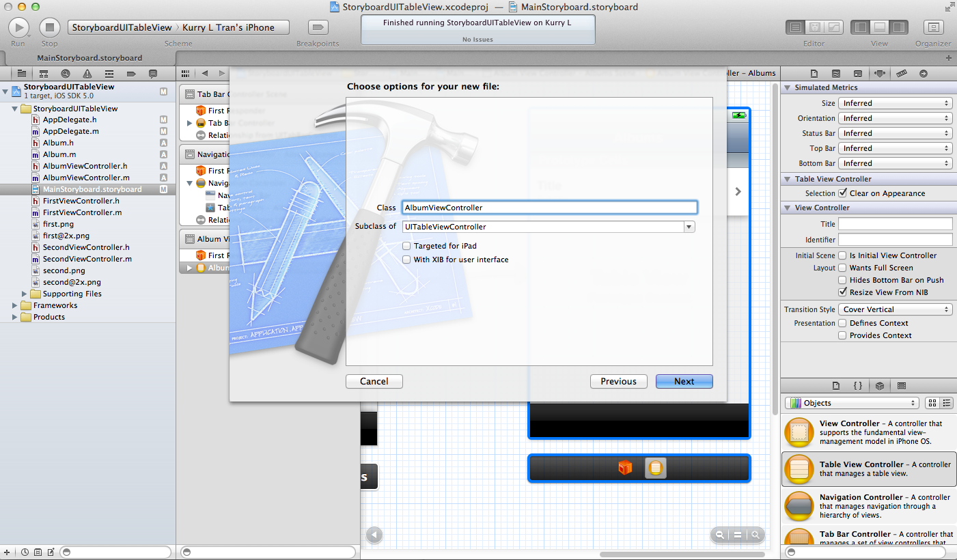Select Table View Controller in Object library

tap(869, 469)
